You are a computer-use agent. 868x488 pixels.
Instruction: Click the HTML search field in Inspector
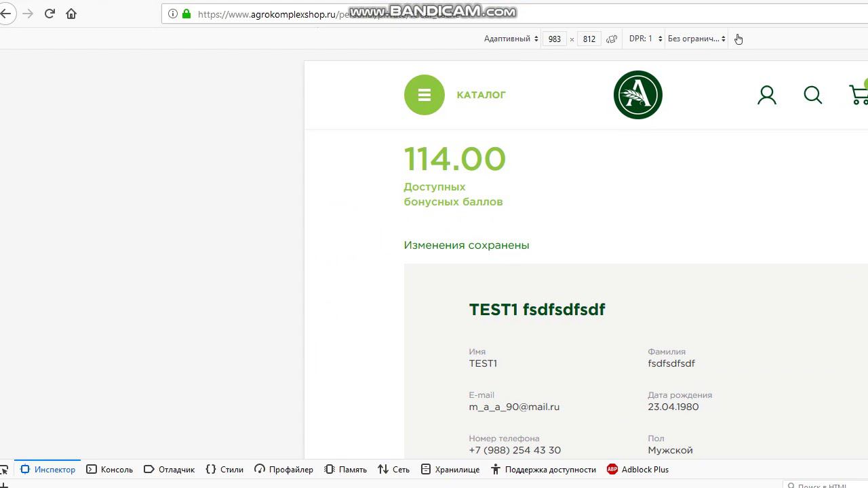[x=825, y=485]
